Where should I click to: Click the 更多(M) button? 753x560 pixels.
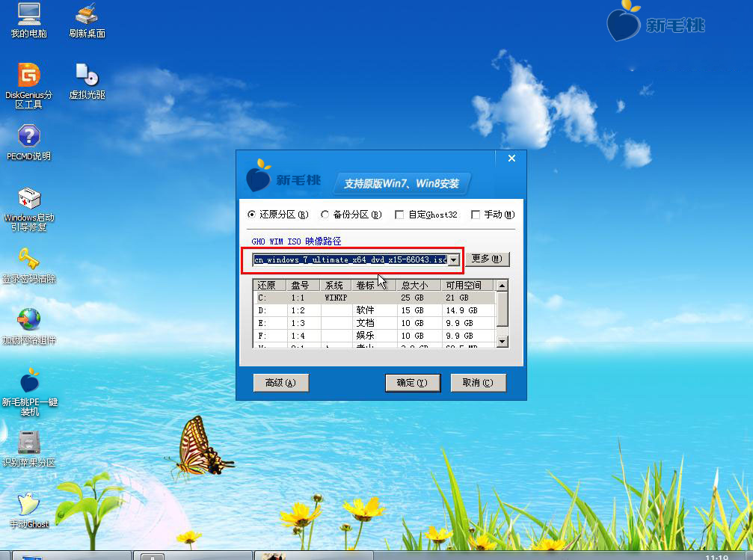487,259
